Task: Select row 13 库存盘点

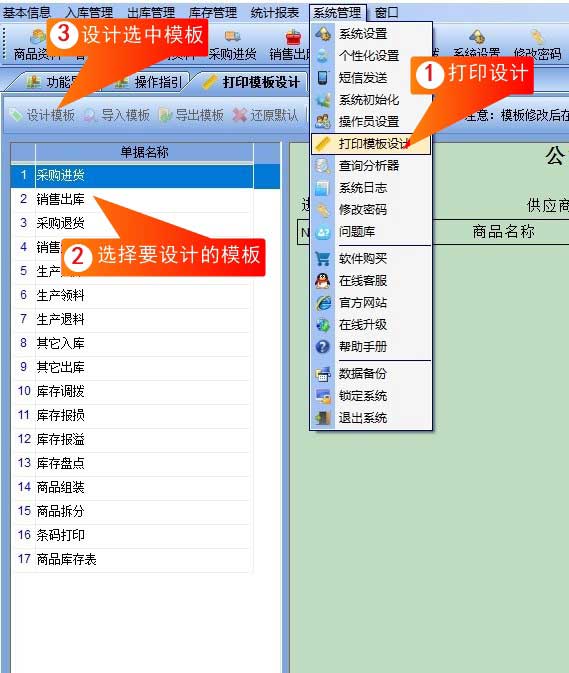Action: point(132,464)
